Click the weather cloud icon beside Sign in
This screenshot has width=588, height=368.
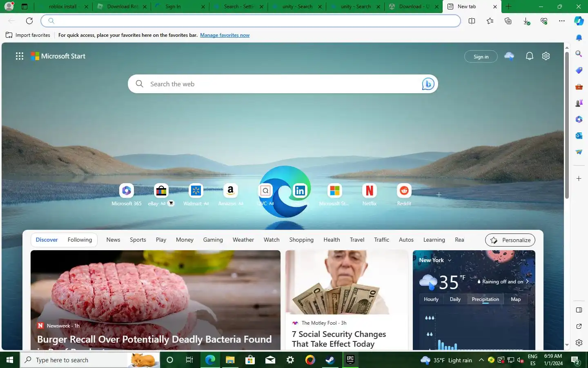click(x=509, y=56)
